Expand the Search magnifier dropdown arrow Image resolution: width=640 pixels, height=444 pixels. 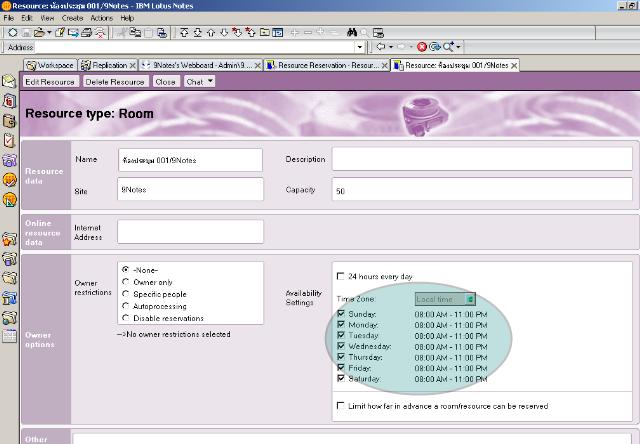click(x=458, y=47)
